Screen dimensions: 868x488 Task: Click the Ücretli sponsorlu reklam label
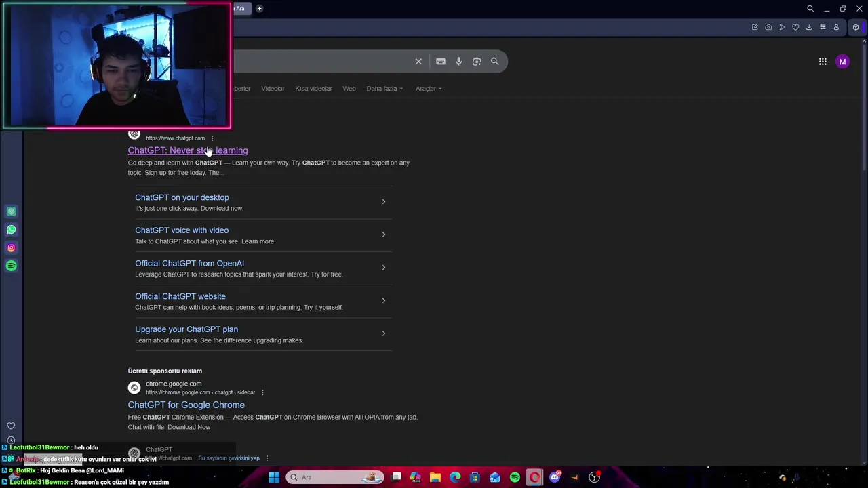tap(165, 371)
